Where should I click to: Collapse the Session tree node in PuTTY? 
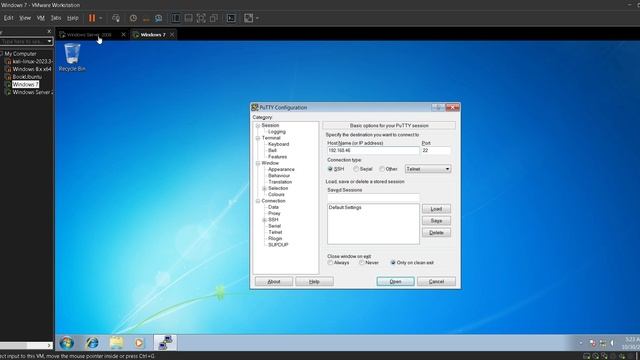tap(258, 126)
